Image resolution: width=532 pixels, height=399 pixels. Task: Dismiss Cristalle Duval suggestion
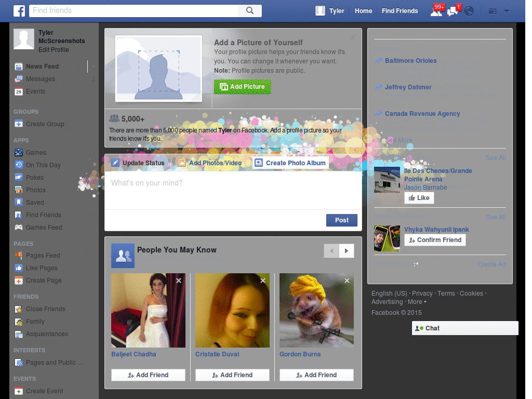pyautogui.click(x=263, y=281)
